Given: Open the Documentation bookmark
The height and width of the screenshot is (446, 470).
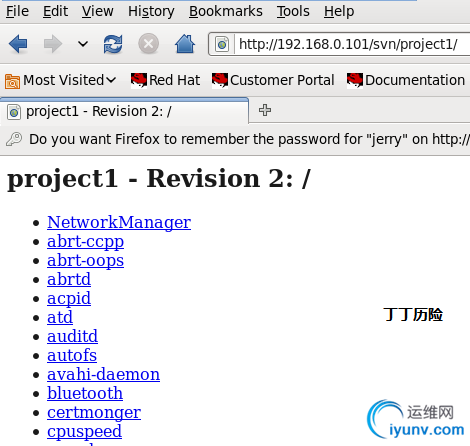Looking at the screenshot, I should point(406,80).
